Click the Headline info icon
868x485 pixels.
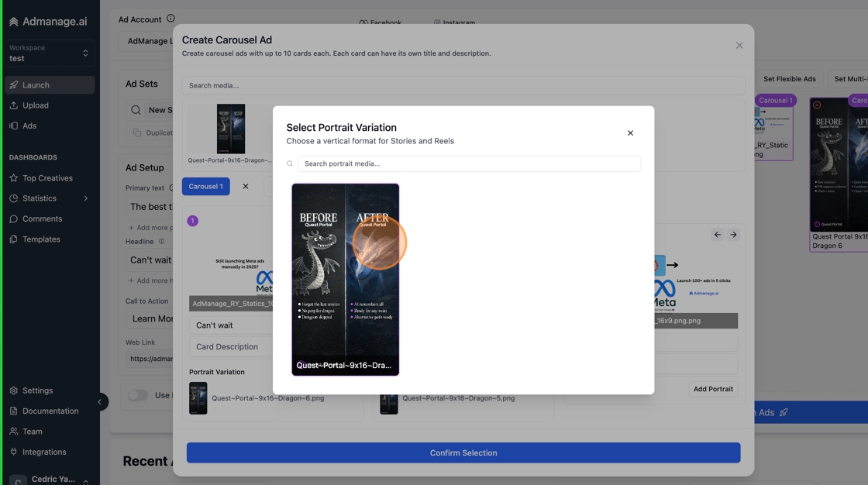pos(162,242)
